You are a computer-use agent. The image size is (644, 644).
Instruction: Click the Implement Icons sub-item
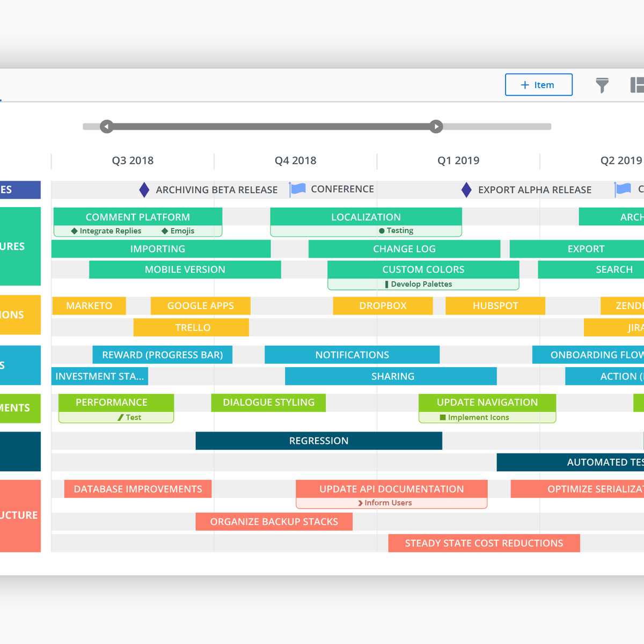point(478,418)
